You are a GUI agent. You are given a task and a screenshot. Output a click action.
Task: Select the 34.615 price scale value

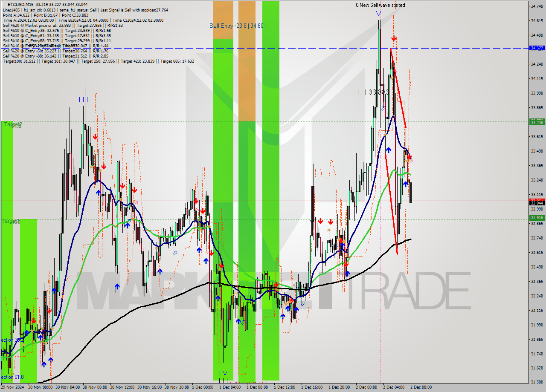(x=537, y=20)
